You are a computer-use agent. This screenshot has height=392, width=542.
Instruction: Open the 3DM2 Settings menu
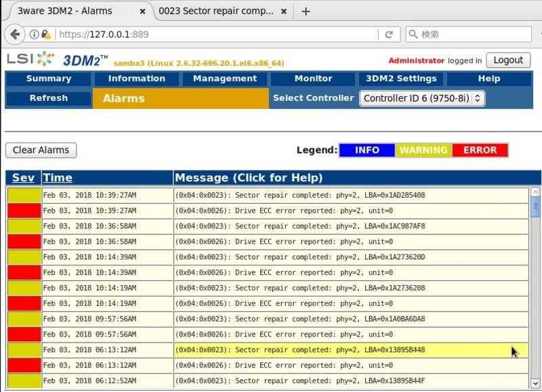tap(401, 79)
